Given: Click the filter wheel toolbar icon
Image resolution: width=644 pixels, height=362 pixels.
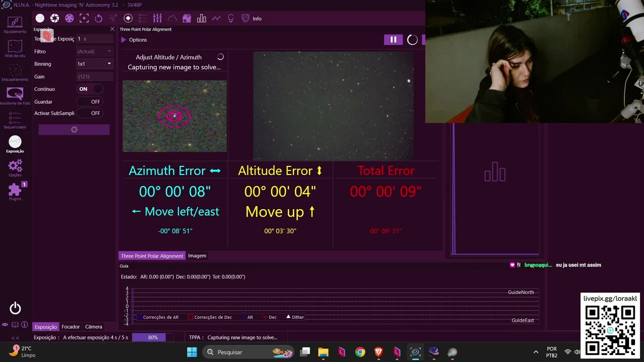Looking at the screenshot, I should 69,19.
